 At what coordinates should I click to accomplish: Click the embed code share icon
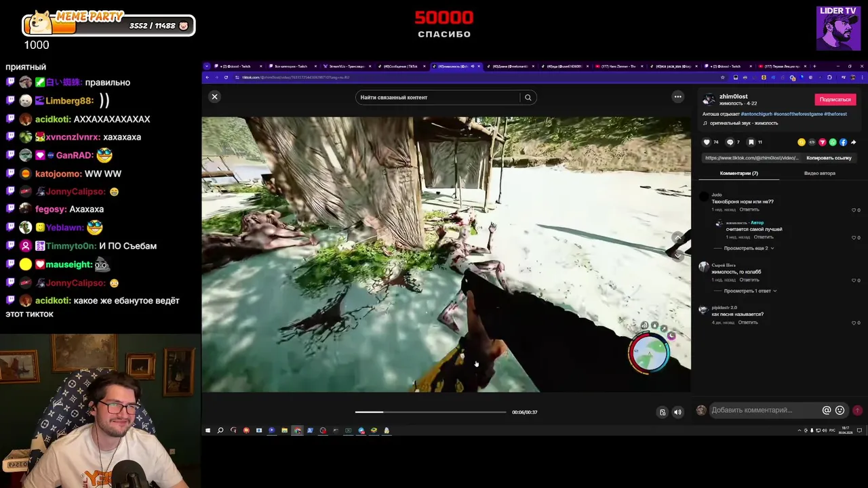click(x=812, y=142)
